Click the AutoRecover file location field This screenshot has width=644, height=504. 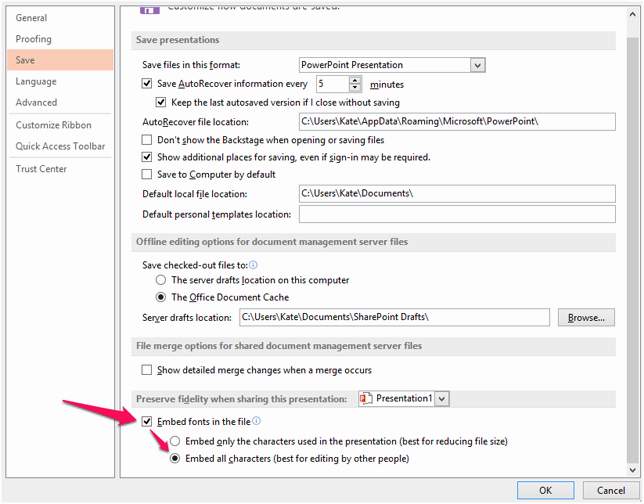457,122
